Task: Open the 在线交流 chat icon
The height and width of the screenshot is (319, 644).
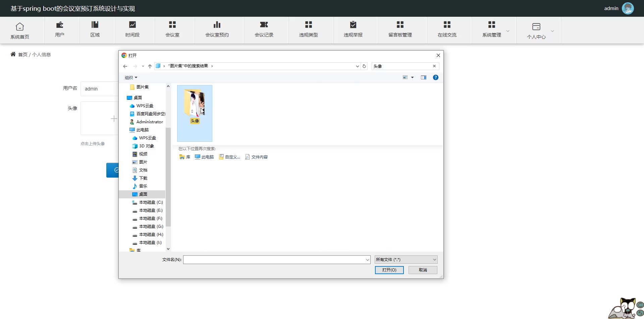Action: 447,24
